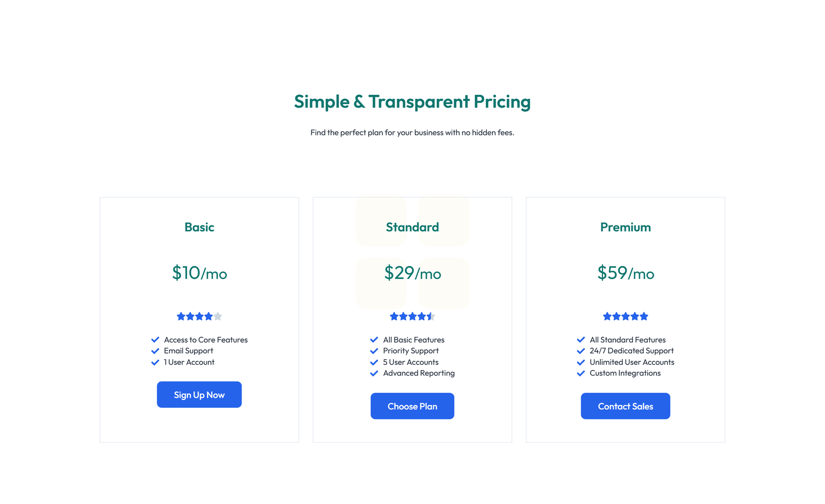Click the fourth star in Basic's rating
The width and height of the screenshot is (825, 504).
click(208, 316)
